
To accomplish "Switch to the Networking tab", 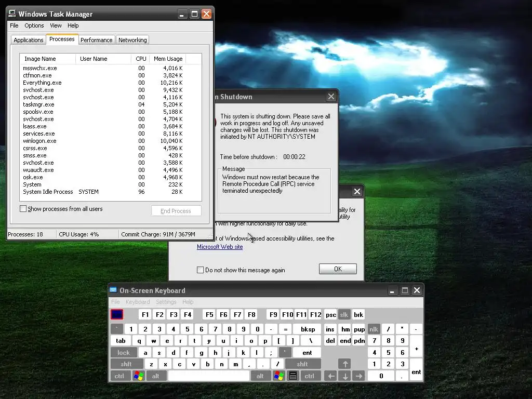I will tap(132, 40).
